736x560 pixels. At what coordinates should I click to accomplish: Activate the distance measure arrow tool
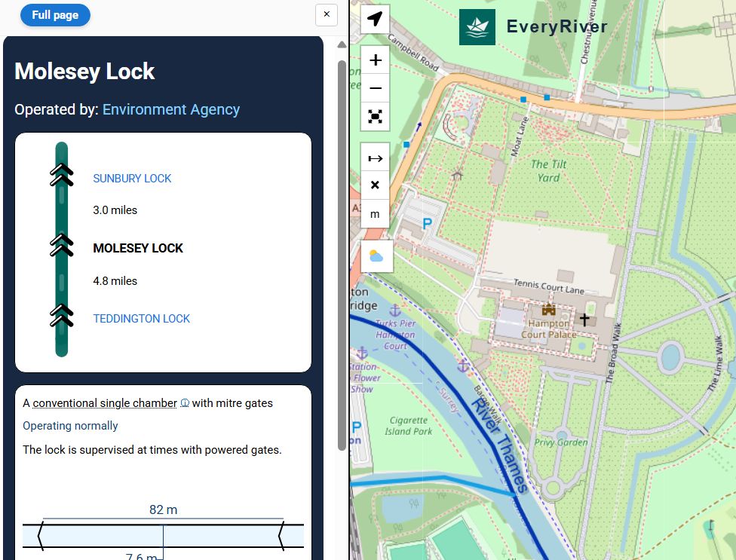pos(375,158)
